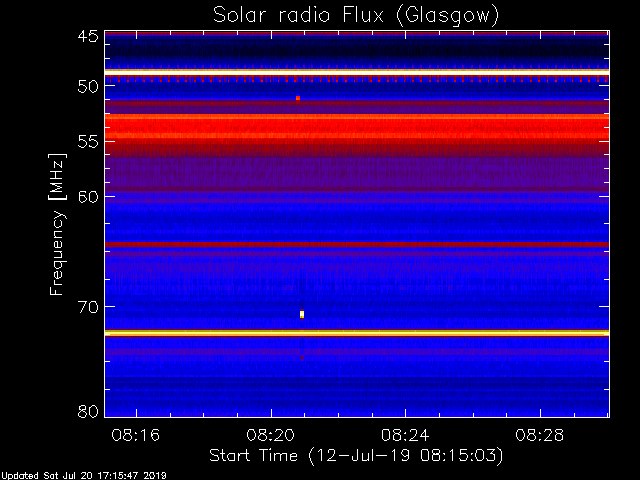This screenshot has width=640, height=480.
Task: Click the 'Updated Sat Jul 20 17:15:47 2019' footer text
Action: pyautogui.click(x=83, y=476)
